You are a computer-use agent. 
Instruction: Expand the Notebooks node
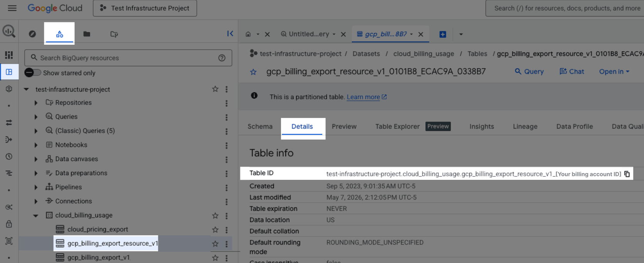[36, 145]
